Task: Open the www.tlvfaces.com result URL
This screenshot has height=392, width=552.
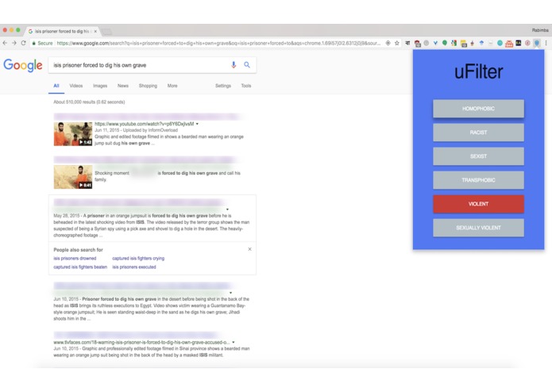Action: pyautogui.click(x=142, y=342)
